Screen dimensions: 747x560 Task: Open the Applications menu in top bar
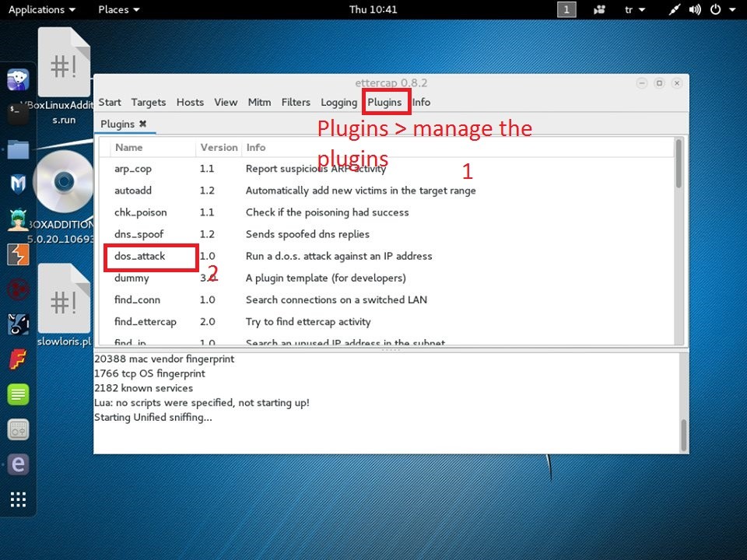(41, 9)
